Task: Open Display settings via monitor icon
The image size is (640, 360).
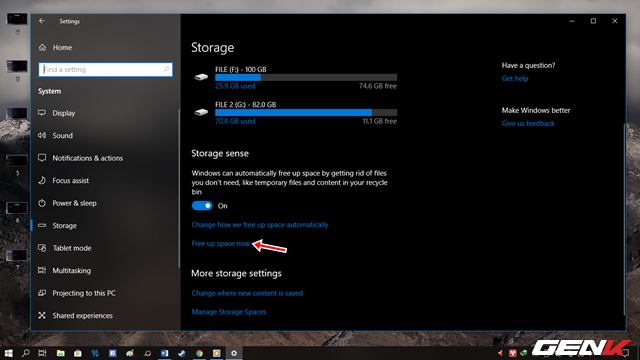Action: [x=42, y=113]
